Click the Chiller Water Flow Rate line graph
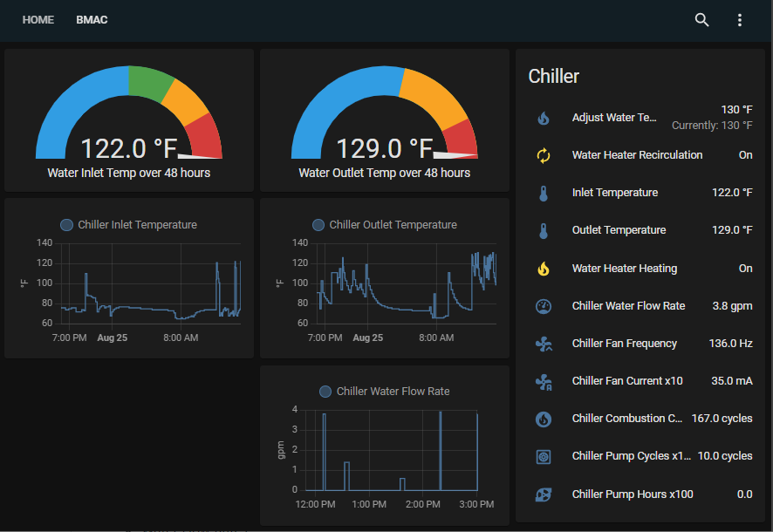Viewport: 773px width, 532px height. click(x=392, y=450)
